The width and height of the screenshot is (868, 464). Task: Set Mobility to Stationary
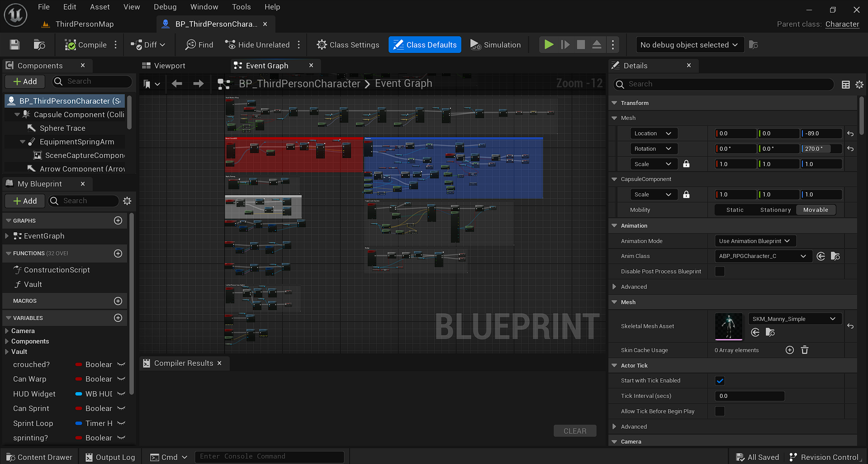(775, 210)
